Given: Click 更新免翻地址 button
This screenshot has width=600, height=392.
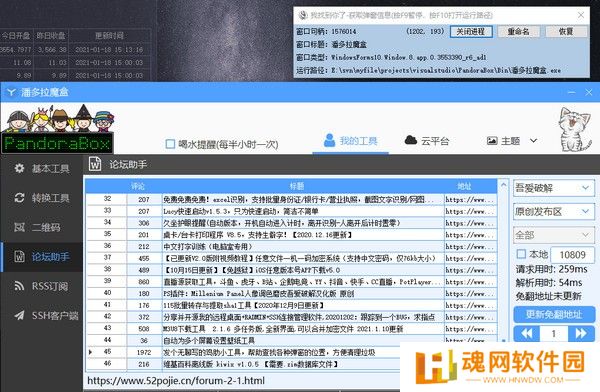Looking at the screenshot, I should point(554,315).
